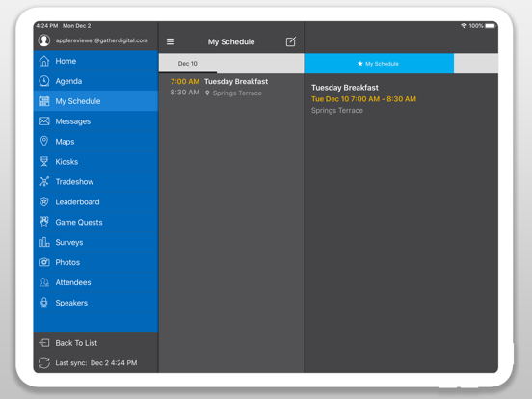Open the hamburger menu icon
The height and width of the screenshot is (399, 532).
171,41
